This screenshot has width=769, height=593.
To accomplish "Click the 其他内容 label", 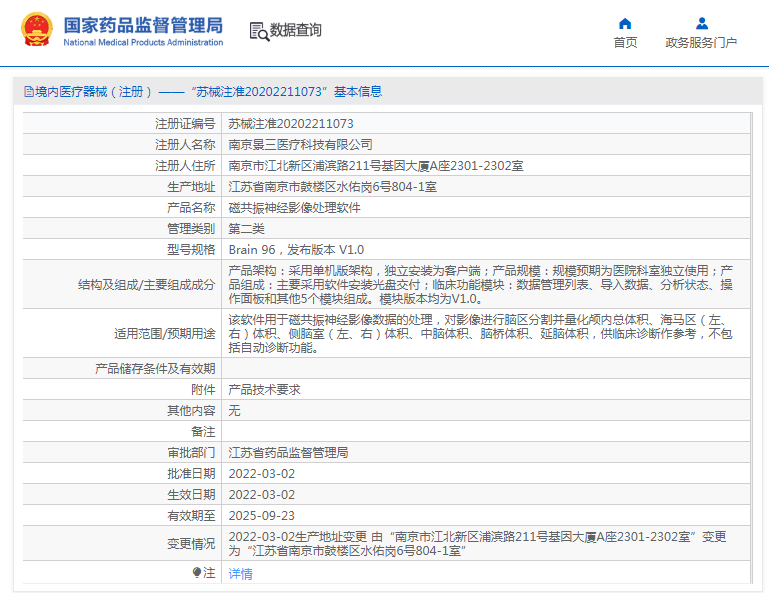I will 191,411.
